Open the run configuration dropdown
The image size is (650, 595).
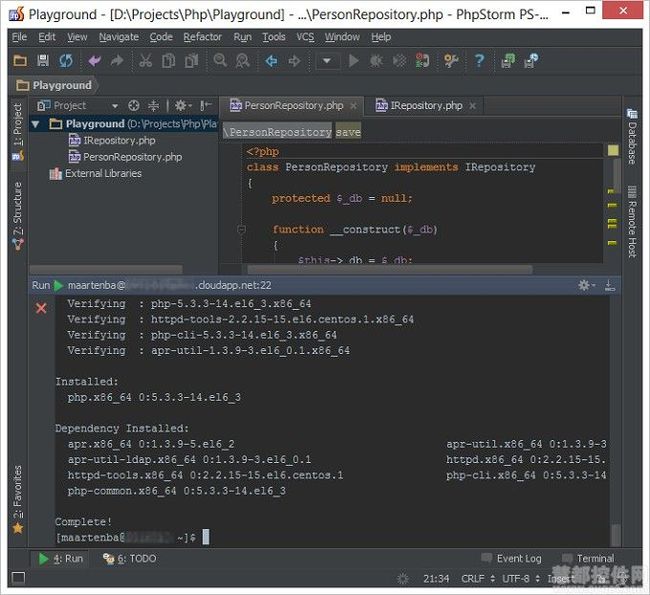coord(327,61)
